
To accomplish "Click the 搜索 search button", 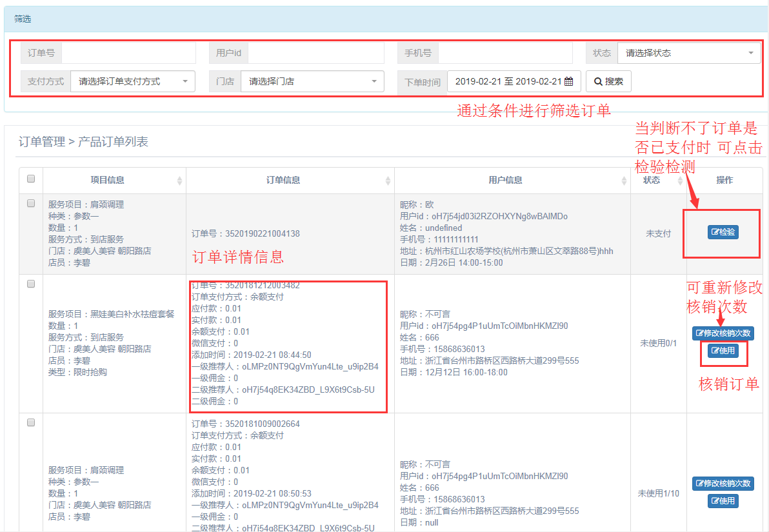I will coord(608,82).
